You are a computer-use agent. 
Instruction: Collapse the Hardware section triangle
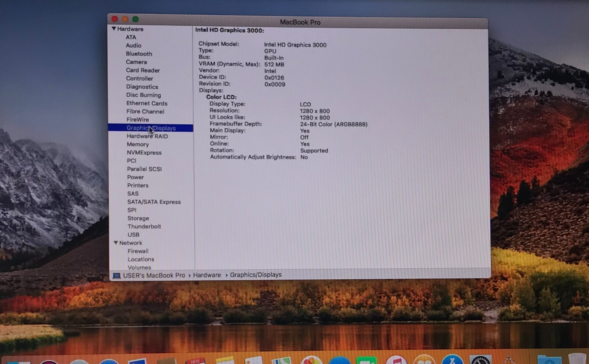(x=114, y=29)
